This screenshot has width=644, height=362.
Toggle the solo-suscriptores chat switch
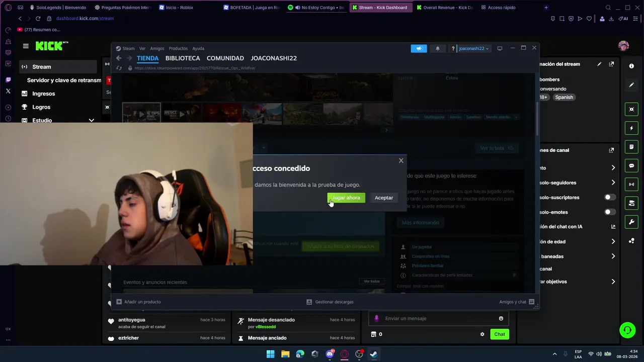(x=610, y=198)
